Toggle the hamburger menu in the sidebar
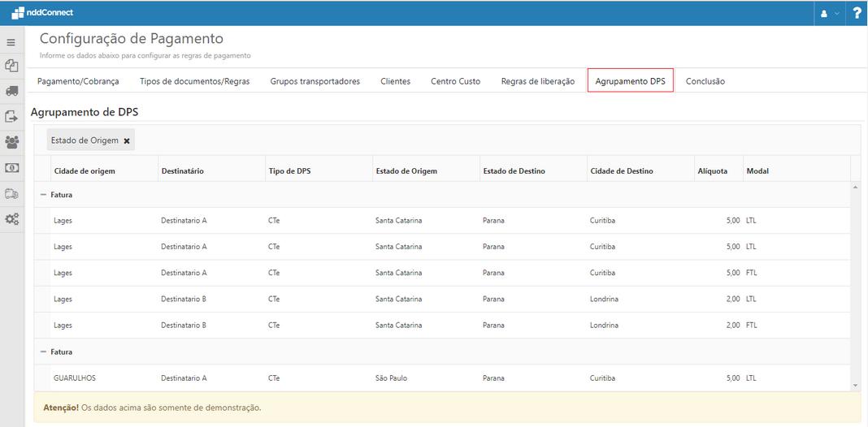The image size is (868, 427). click(x=11, y=42)
